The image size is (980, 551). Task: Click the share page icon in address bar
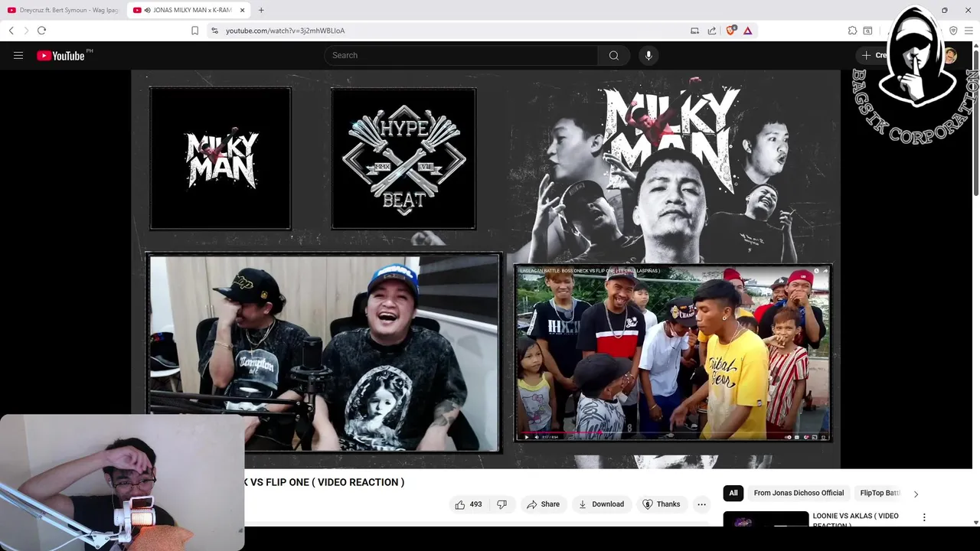click(712, 31)
